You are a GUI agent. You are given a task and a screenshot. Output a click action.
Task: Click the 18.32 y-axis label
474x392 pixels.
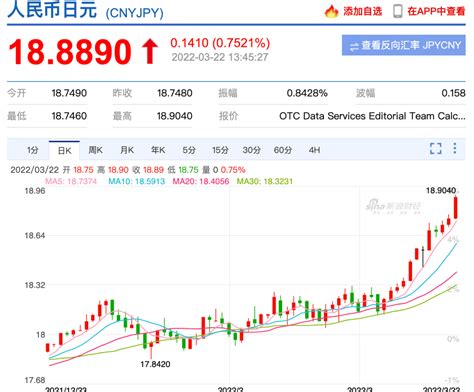pyautogui.click(x=35, y=285)
